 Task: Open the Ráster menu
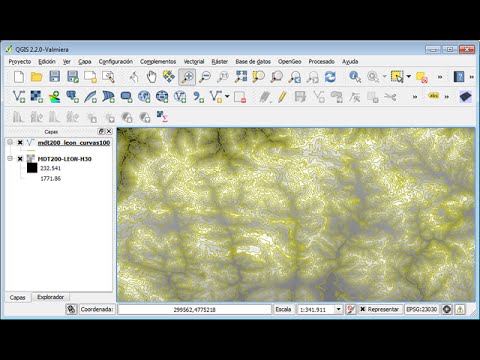(220, 62)
